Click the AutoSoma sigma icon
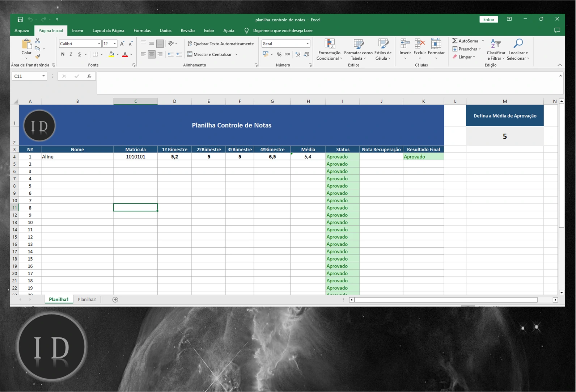Viewport: 576px width, 392px height. tap(455, 41)
